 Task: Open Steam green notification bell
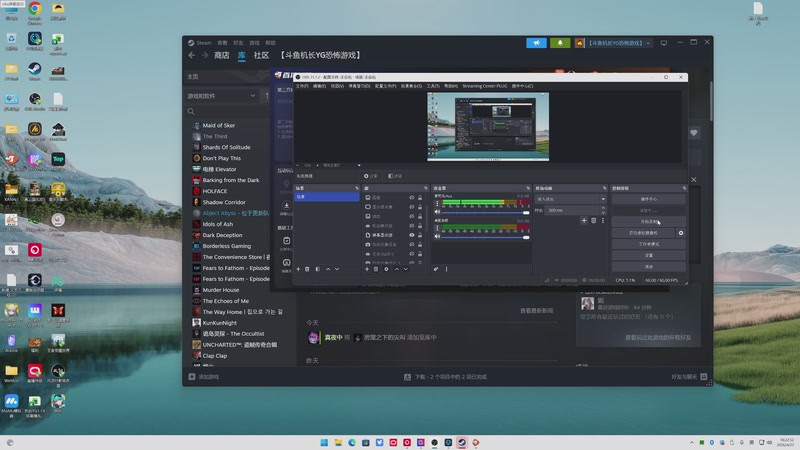tap(560, 43)
